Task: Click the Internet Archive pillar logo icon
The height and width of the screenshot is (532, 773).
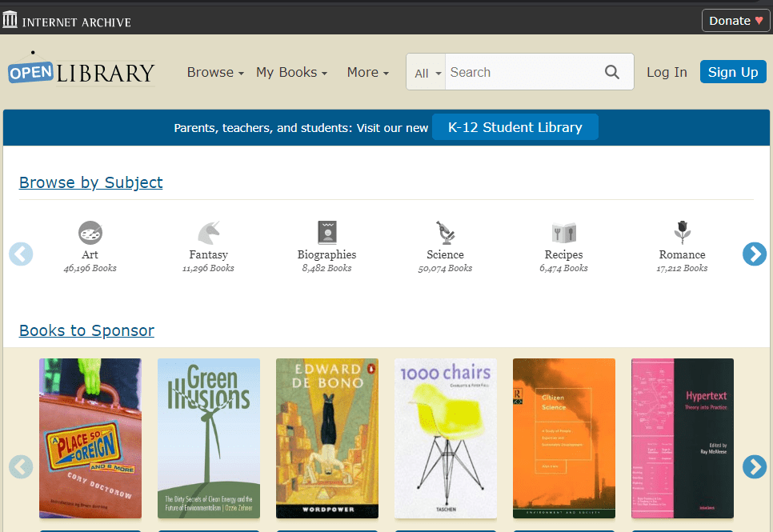Action: pyautogui.click(x=10, y=20)
